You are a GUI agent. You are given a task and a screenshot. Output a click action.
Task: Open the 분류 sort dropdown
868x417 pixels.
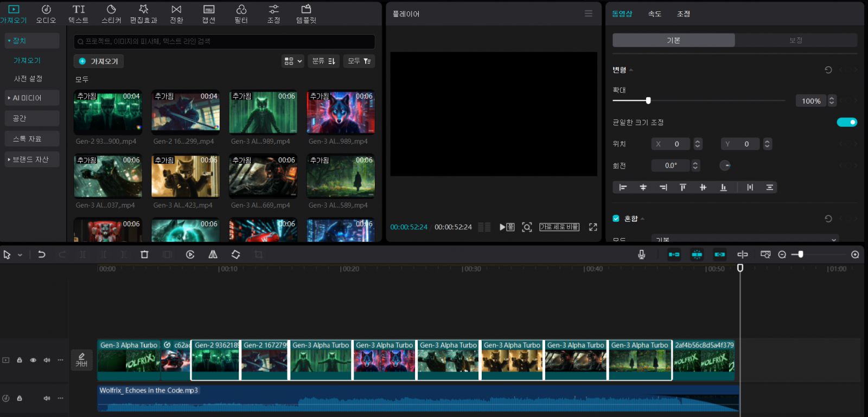[324, 61]
